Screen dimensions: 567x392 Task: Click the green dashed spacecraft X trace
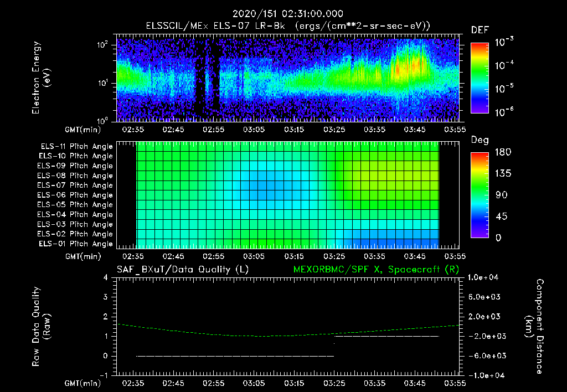tap(288, 331)
